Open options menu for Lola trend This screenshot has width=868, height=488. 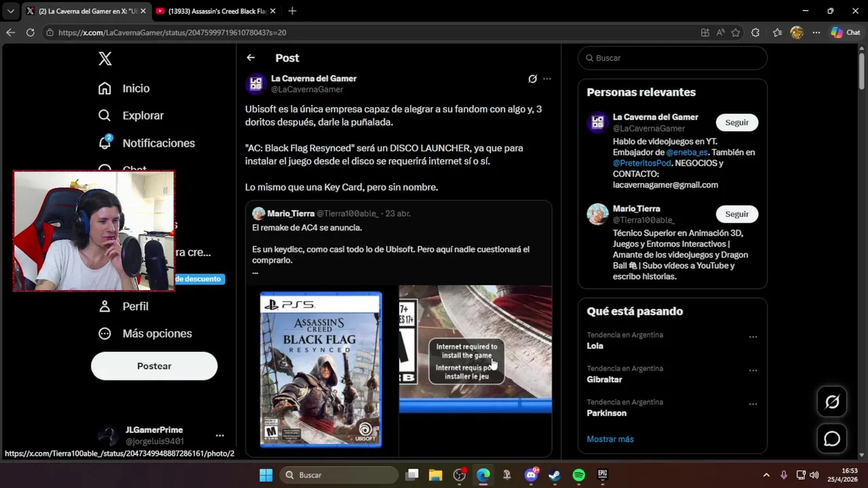[753, 337]
